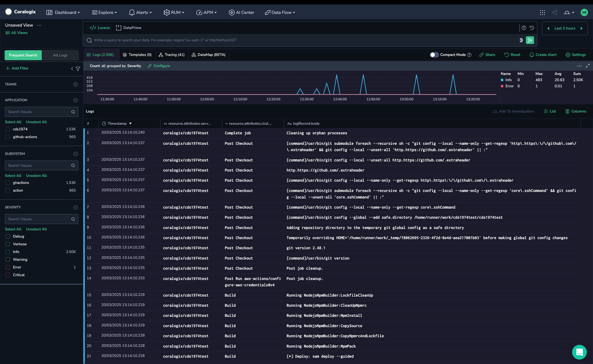Switch to Templates (0) tab
Viewport: 593px width, 364px height.
pyautogui.click(x=137, y=55)
